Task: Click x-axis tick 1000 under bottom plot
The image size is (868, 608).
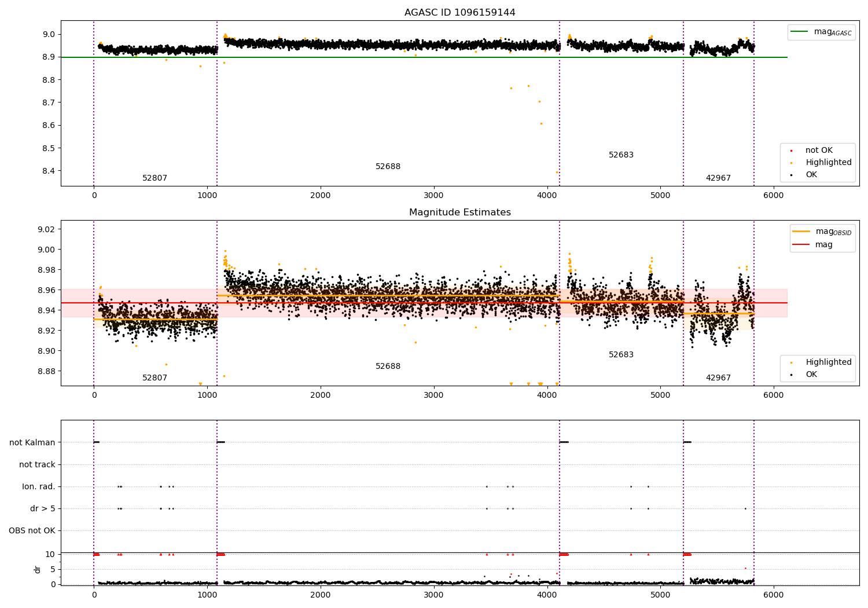Action: tap(207, 595)
